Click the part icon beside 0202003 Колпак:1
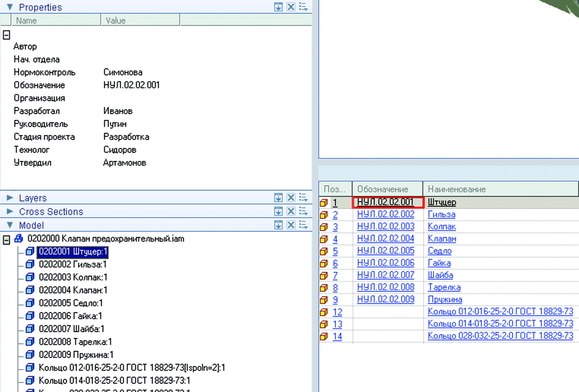The image size is (579, 392). (30, 277)
